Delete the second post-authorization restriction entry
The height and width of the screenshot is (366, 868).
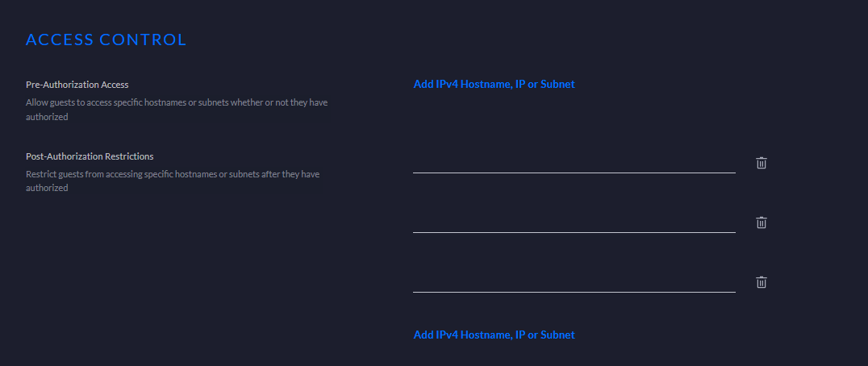761,223
